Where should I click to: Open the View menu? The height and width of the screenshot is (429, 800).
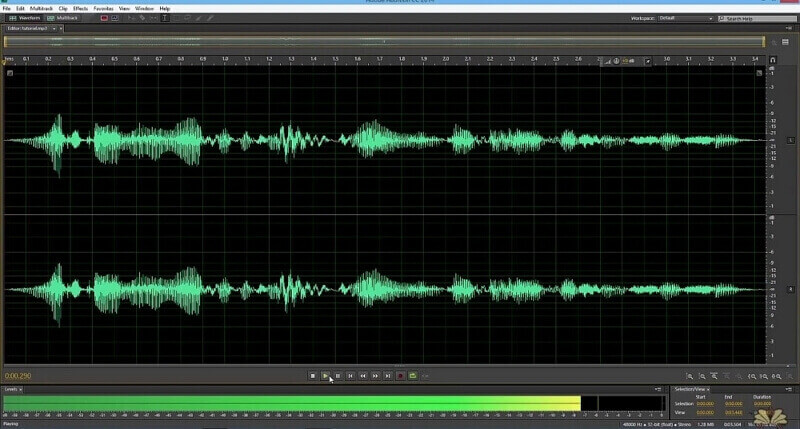(124, 9)
